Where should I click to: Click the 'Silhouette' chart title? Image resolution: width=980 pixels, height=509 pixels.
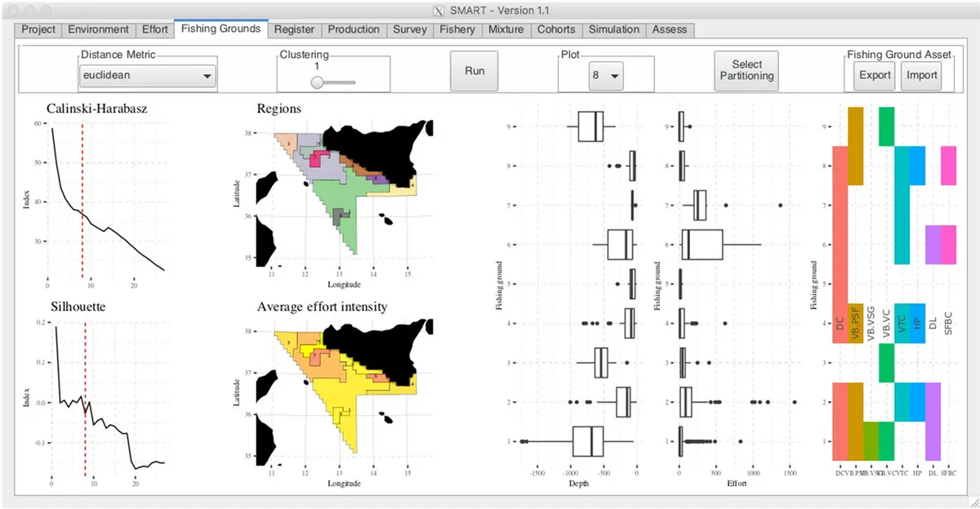(77, 307)
